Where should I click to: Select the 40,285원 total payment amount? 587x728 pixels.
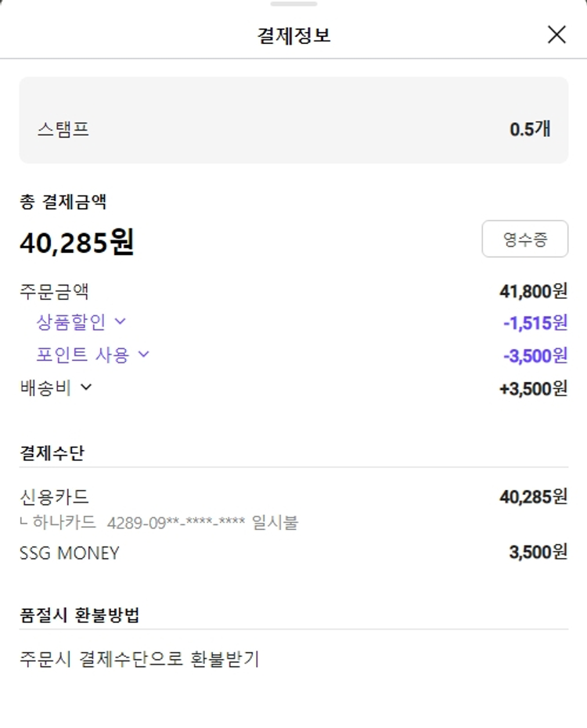tap(77, 243)
